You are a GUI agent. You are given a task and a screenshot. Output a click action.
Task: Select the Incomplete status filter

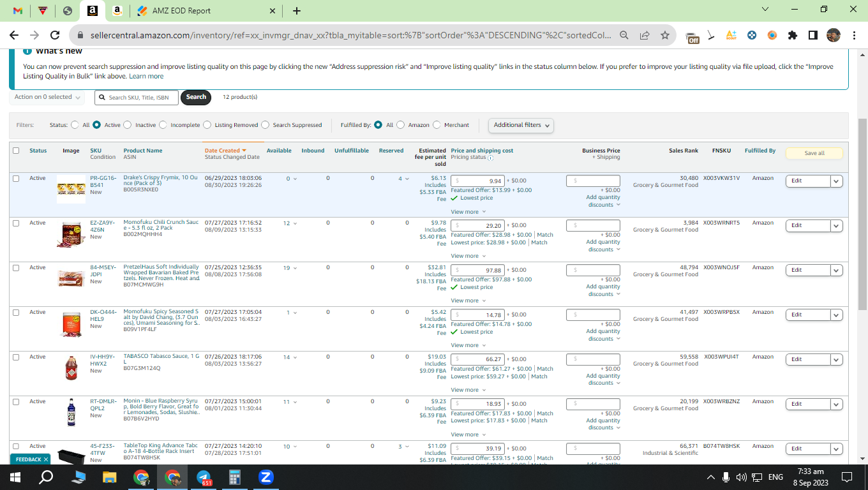[x=163, y=125]
